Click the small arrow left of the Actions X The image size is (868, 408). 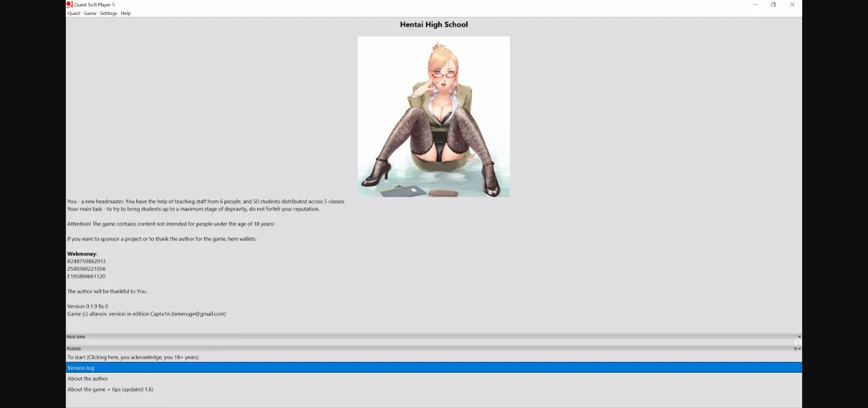pyautogui.click(x=792, y=349)
